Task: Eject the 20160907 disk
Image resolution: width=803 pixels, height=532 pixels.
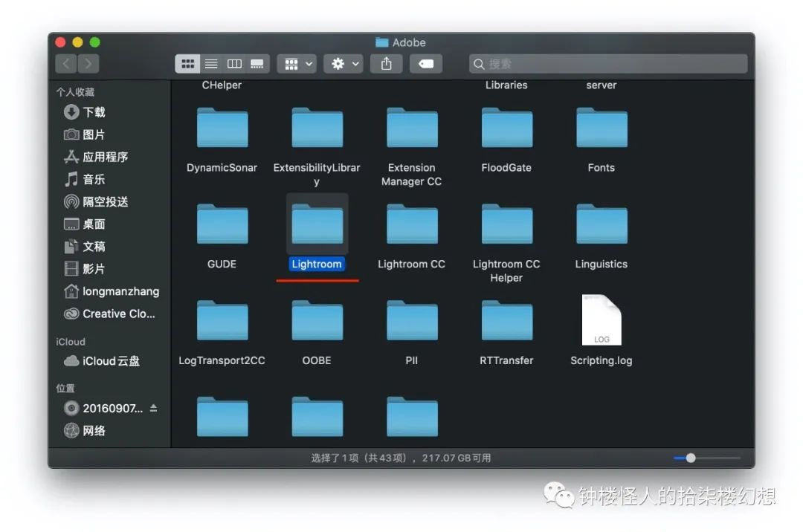Action: (154, 408)
